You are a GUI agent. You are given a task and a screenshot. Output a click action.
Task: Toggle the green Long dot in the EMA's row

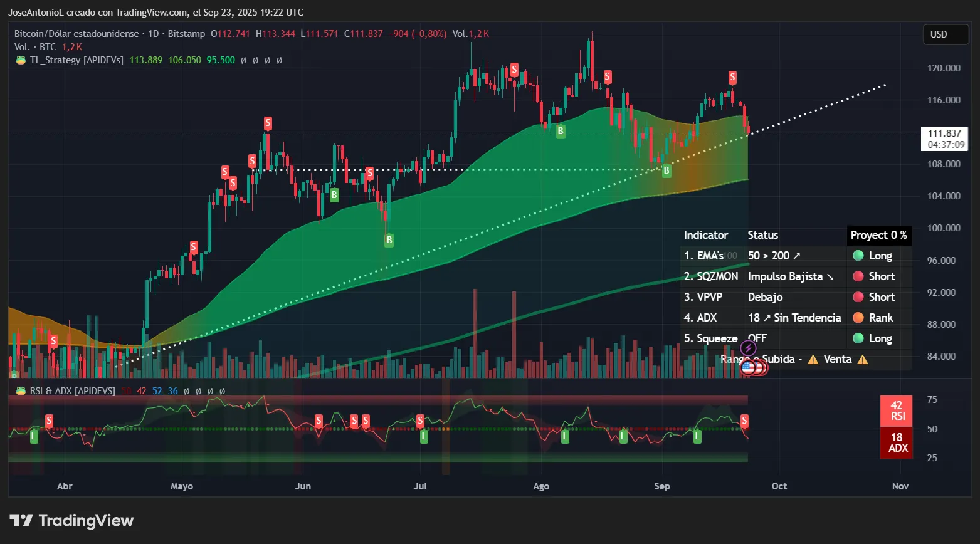click(858, 256)
